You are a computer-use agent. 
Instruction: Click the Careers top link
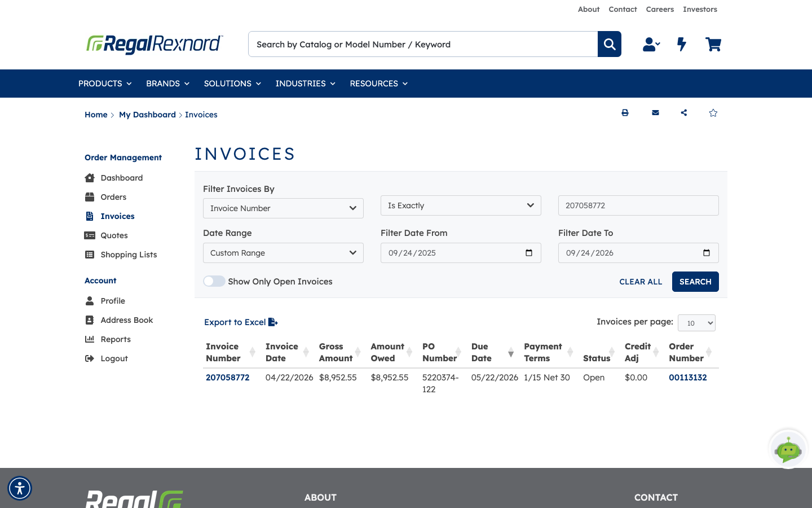tap(660, 9)
